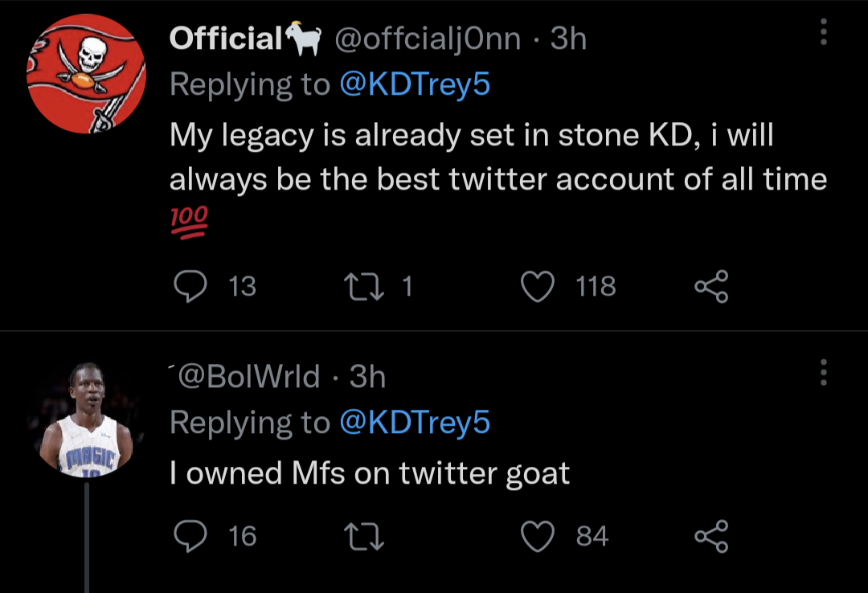The image size is (868, 593).
Task: Open more options for @BolWrld tweet
Action: (822, 371)
